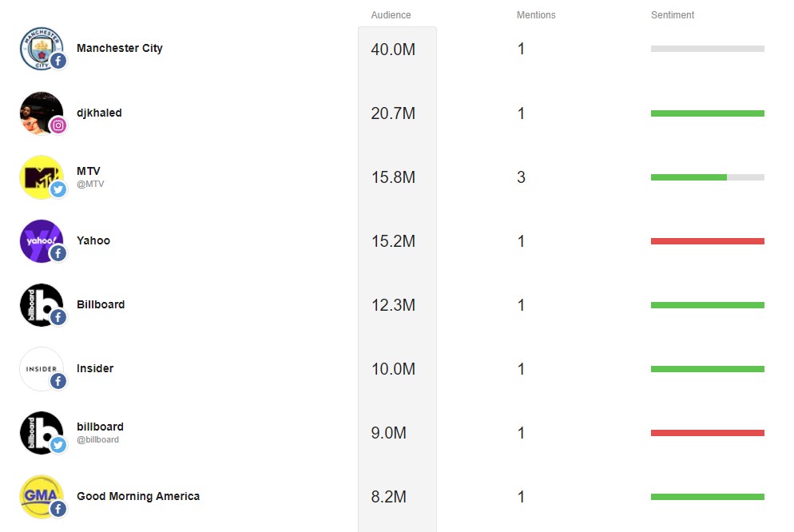The height and width of the screenshot is (532, 794).
Task: Click the partial green sentiment bar for MTV
Action: pyautogui.click(x=689, y=177)
